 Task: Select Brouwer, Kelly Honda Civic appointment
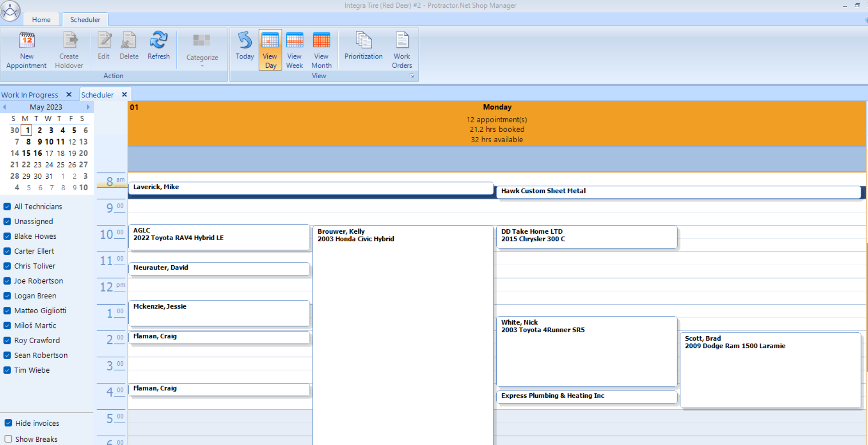(x=403, y=335)
